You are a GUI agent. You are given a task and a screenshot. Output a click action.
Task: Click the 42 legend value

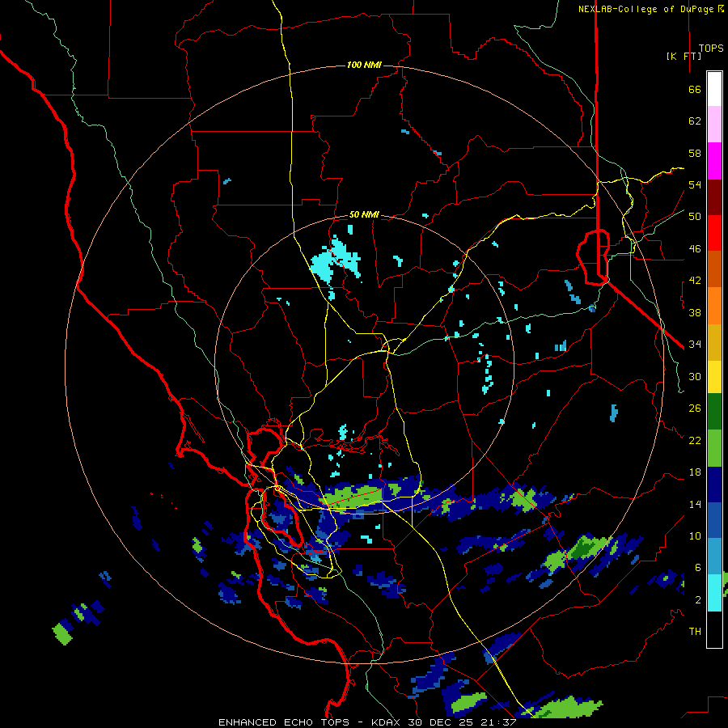point(695,281)
